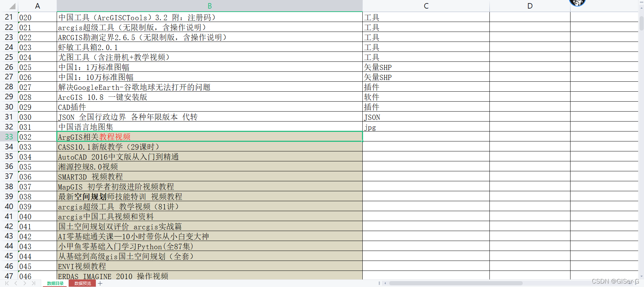Select cell 最新空间规划师技能特训
Viewport: 644px width, 287px height.
click(x=210, y=196)
